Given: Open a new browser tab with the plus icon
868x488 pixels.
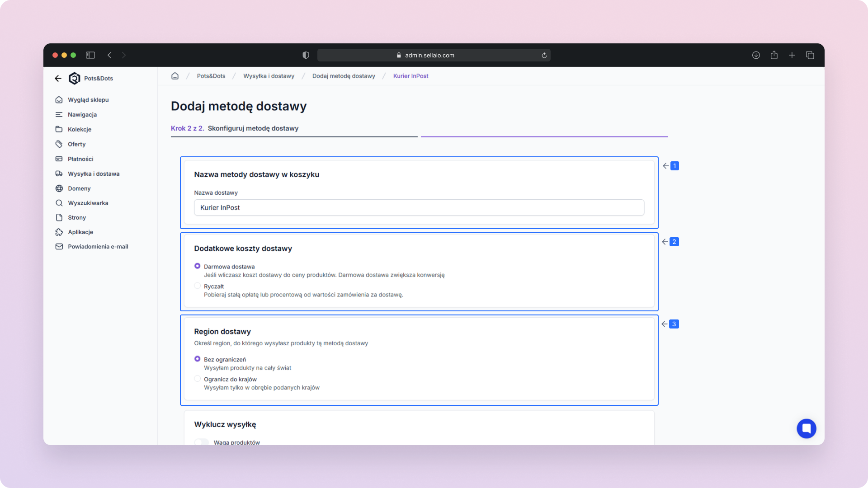Looking at the screenshot, I should click(x=792, y=55).
